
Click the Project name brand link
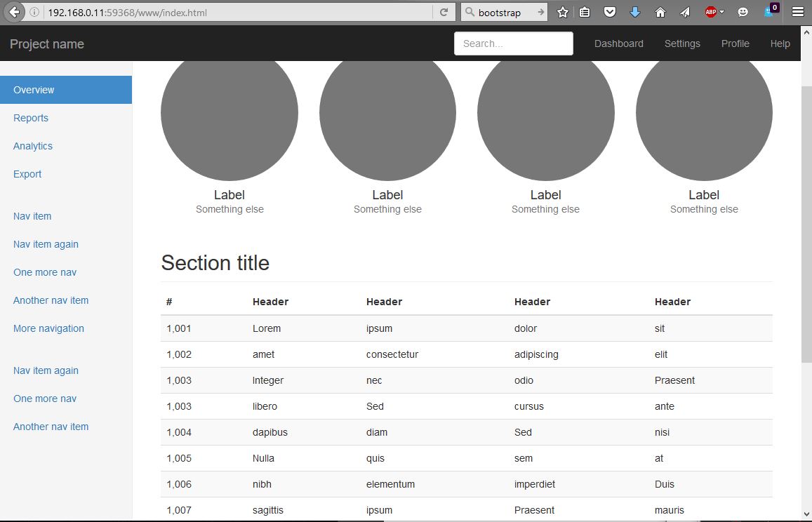[x=47, y=44]
